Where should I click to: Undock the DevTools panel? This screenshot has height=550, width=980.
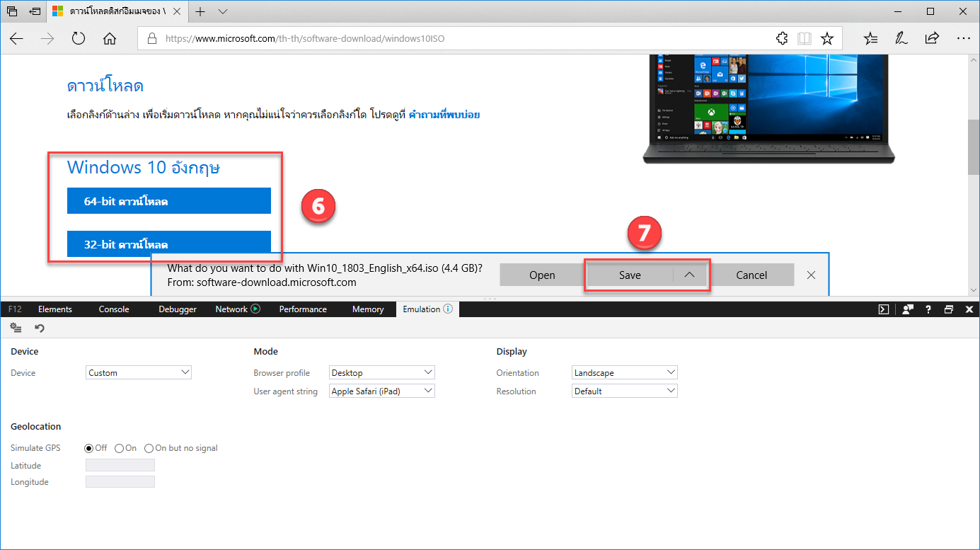[x=949, y=309]
